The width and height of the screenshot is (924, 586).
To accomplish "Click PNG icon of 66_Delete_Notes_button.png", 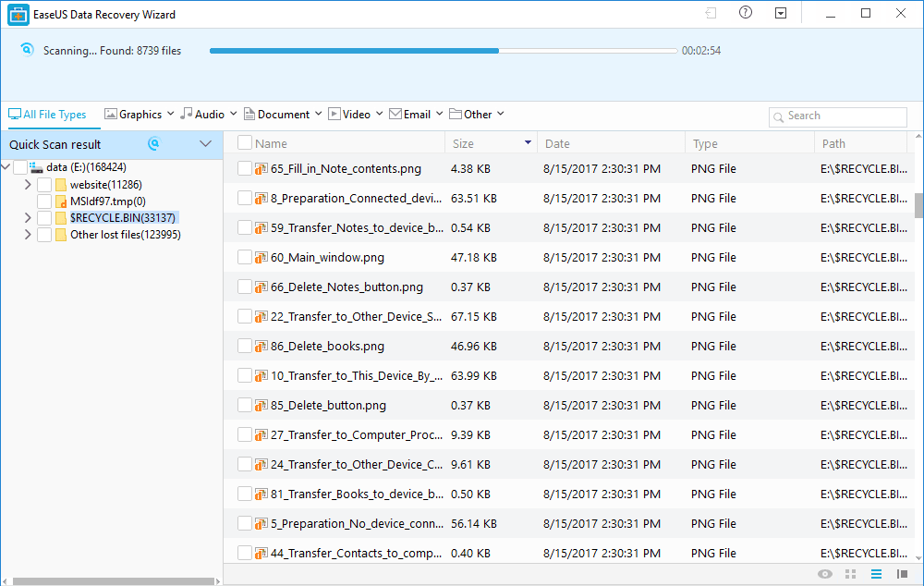I will click(x=261, y=287).
